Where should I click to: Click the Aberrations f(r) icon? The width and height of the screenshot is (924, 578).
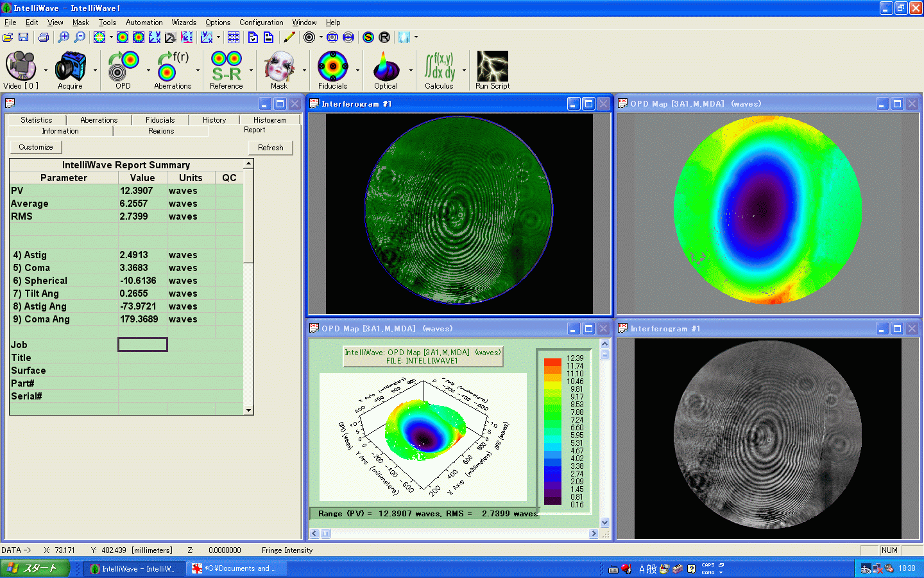pos(173,66)
